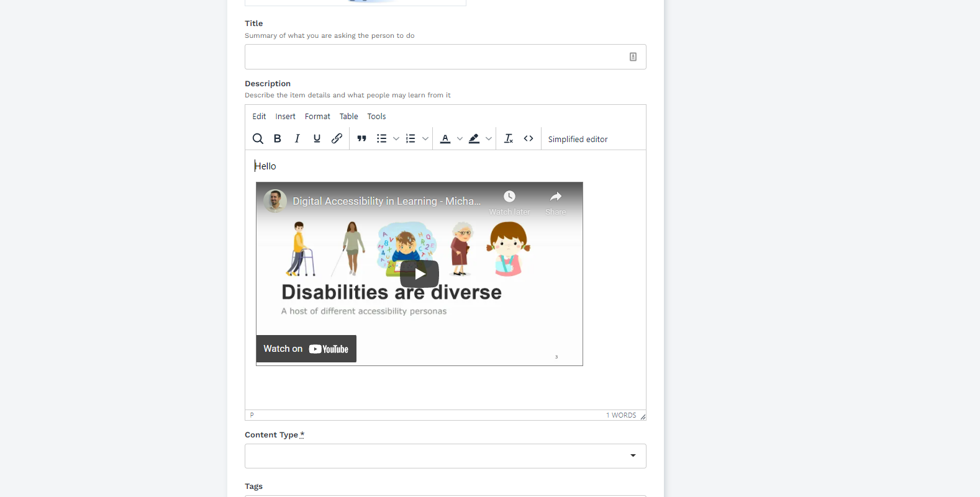Click the icon inside the Title field
This screenshot has height=497, width=980.
click(x=633, y=57)
